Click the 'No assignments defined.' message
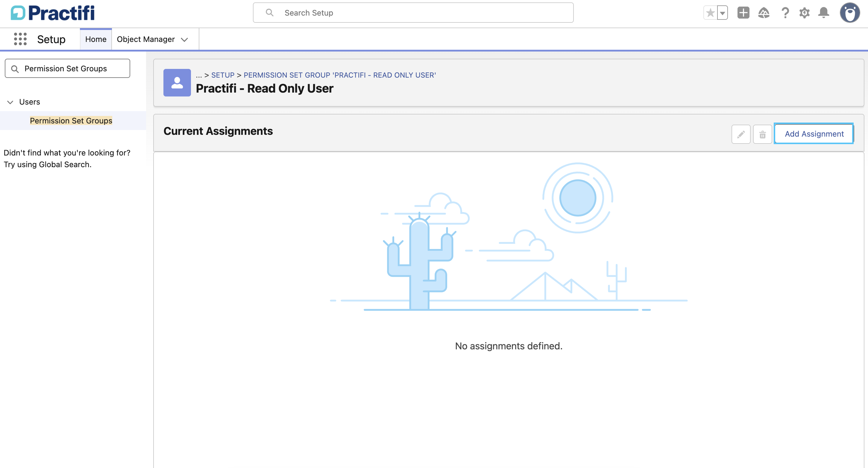868x468 pixels. pos(509,346)
